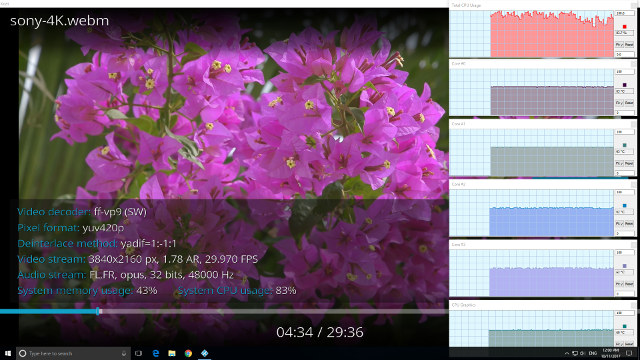Click the volume icon in system tray

click(x=583, y=353)
